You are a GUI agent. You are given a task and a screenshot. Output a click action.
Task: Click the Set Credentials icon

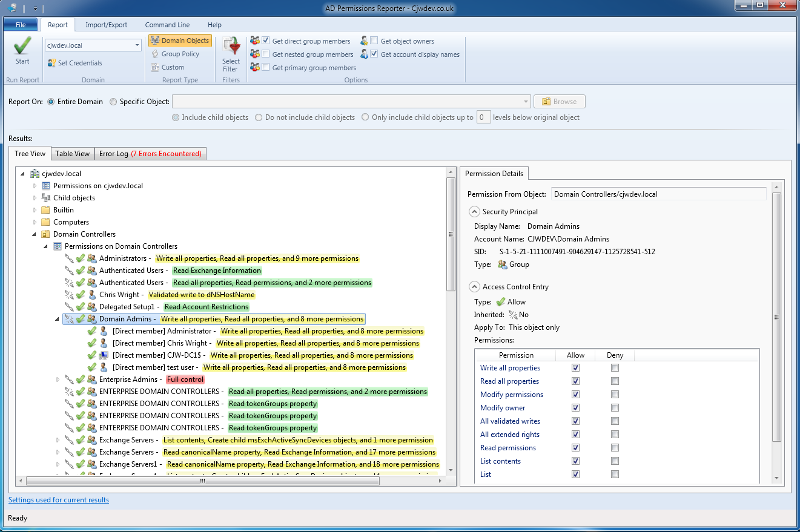pyautogui.click(x=52, y=63)
